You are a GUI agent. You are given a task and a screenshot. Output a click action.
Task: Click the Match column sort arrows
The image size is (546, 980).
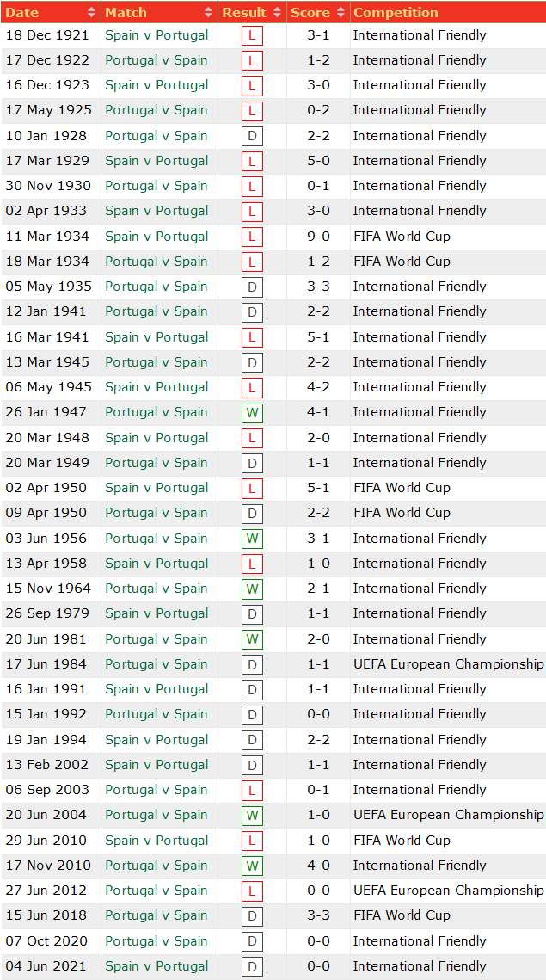coord(208,12)
